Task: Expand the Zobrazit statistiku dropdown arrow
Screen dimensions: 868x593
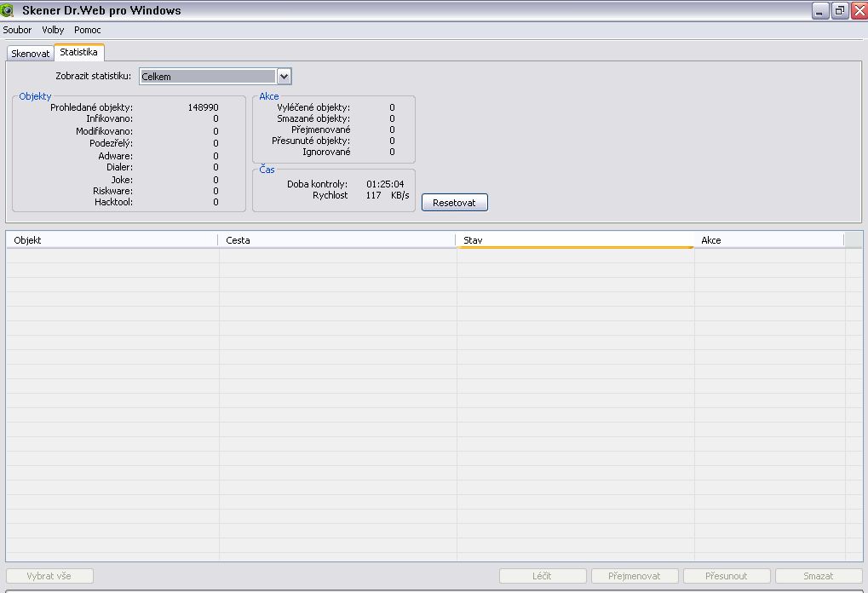Action: tap(285, 77)
